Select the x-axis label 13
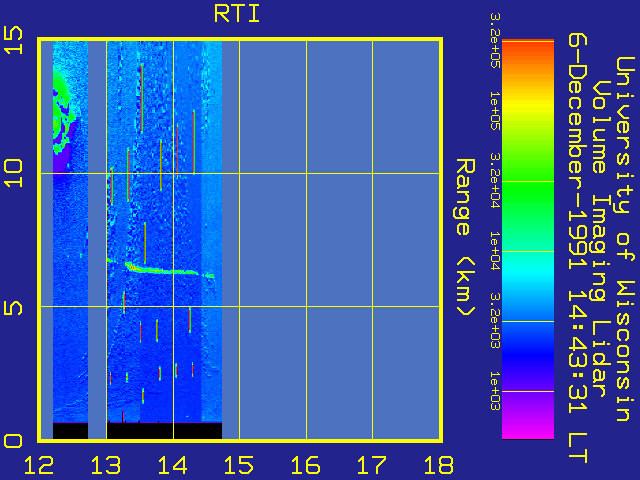The image size is (640, 480). pyautogui.click(x=106, y=465)
